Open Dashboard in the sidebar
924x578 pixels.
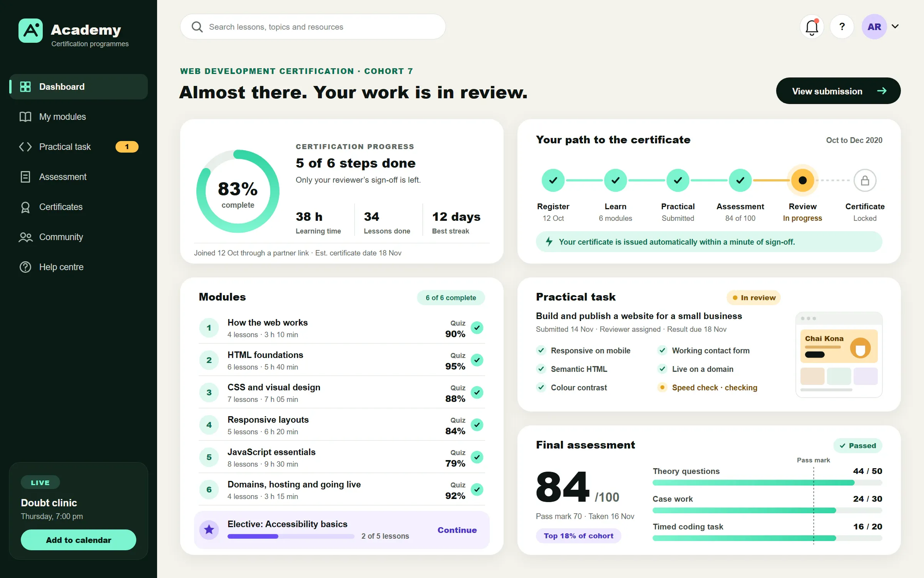(79, 87)
